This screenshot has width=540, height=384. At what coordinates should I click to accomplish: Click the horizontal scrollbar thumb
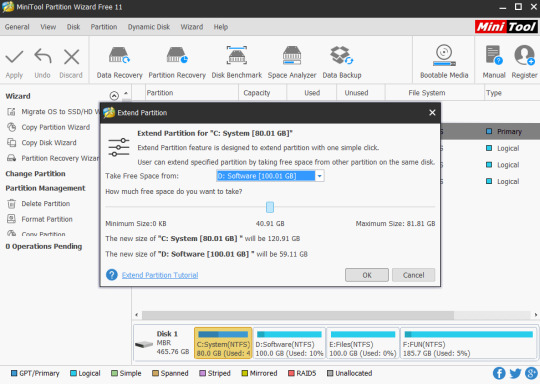coord(298,315)
